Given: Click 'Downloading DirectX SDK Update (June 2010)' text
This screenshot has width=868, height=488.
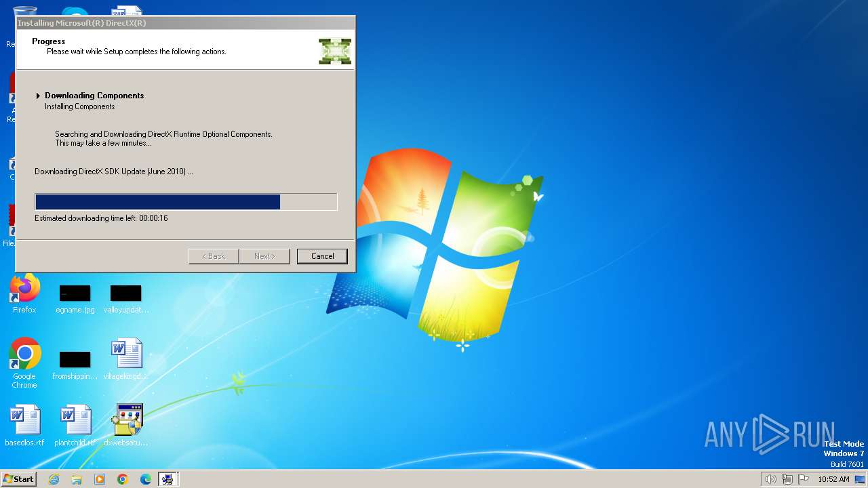Looking at the screenshot, I should [114, 171].
